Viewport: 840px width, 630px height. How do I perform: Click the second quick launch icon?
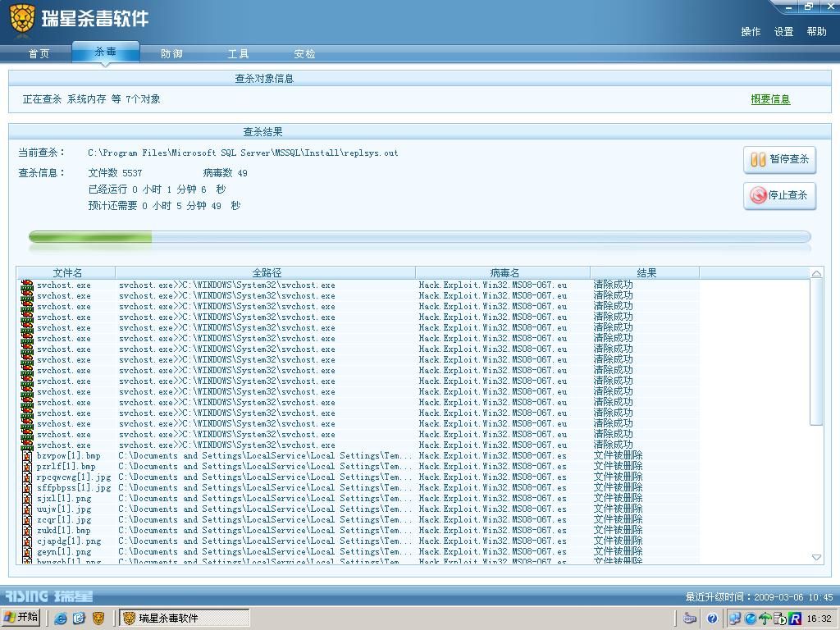(x=80, y=619)
